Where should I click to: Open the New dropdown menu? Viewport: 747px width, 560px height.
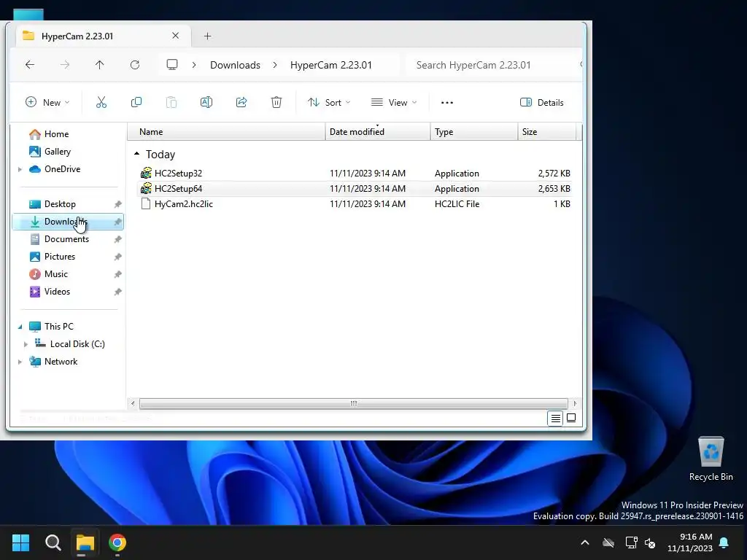click(x=47, y=102)
